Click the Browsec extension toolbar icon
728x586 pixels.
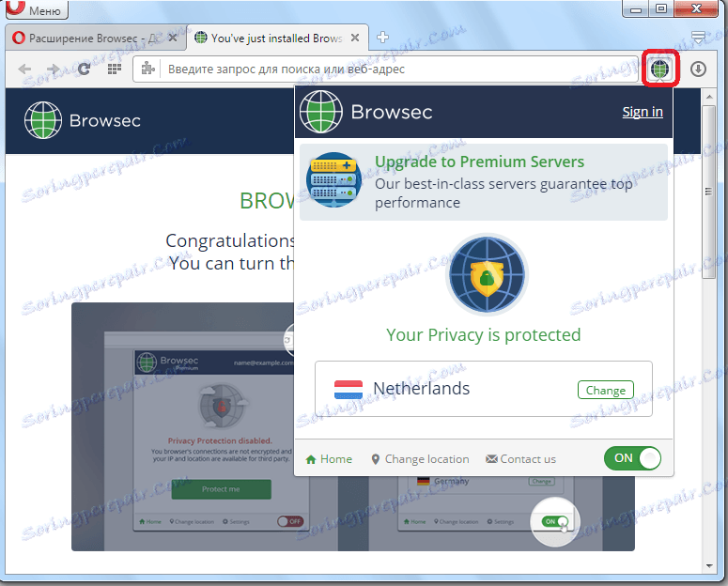pyautogui.click(x=659, y=69)
